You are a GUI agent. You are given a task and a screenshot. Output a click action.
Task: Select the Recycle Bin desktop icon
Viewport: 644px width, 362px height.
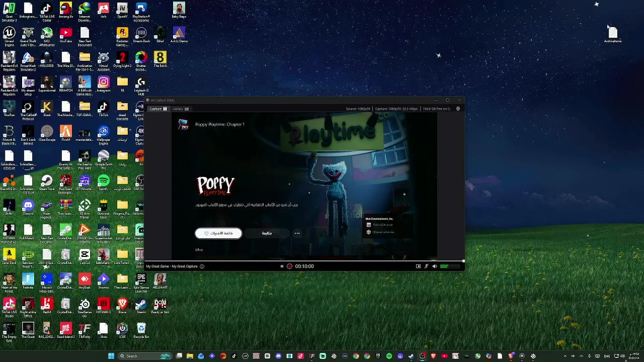pyautogui.click(x=141, y=331)
